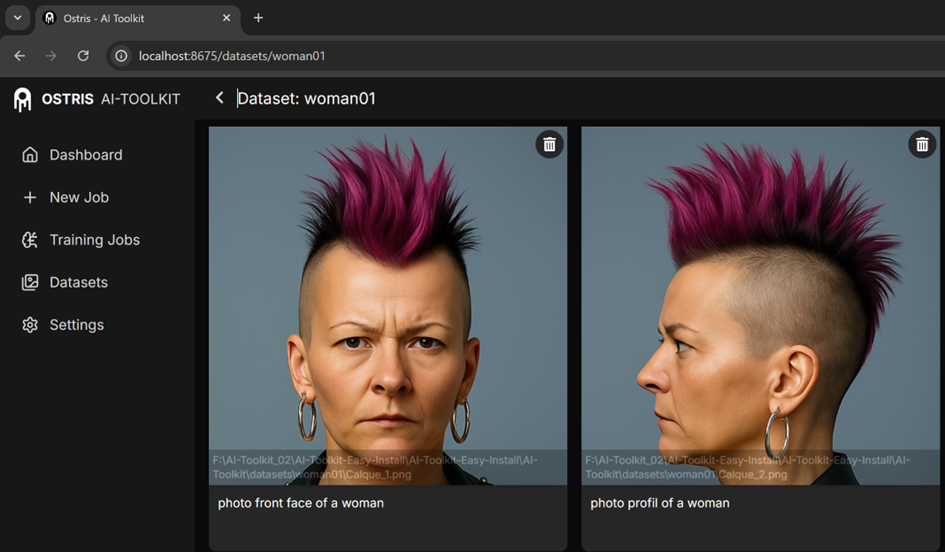Click the browser back arrow
The height and width of the screenshot is (552, 945).
[x=20, y=56]
